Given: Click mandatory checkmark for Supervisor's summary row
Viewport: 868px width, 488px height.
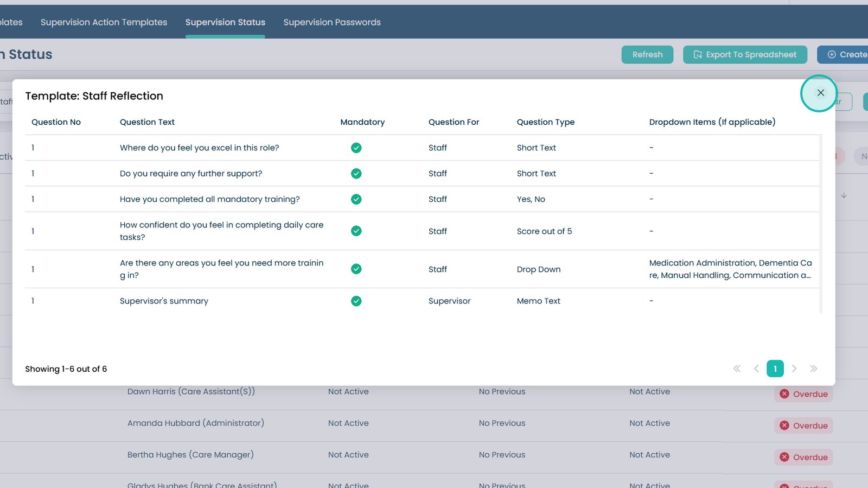Looking at the screenshot, I should pos(356,301).
